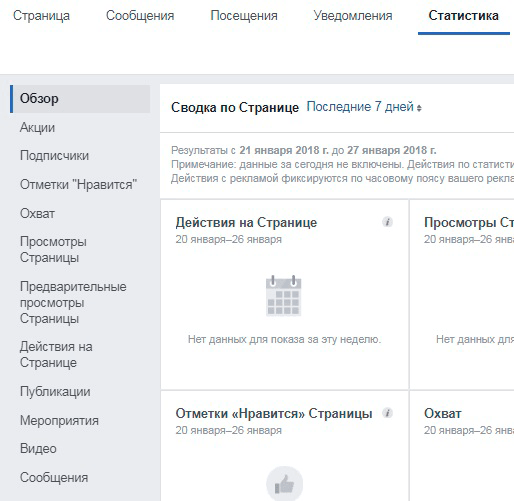Switch to the Сообщения top tab
Viewport: 514px width, 501px height.
tap(140, 16)
